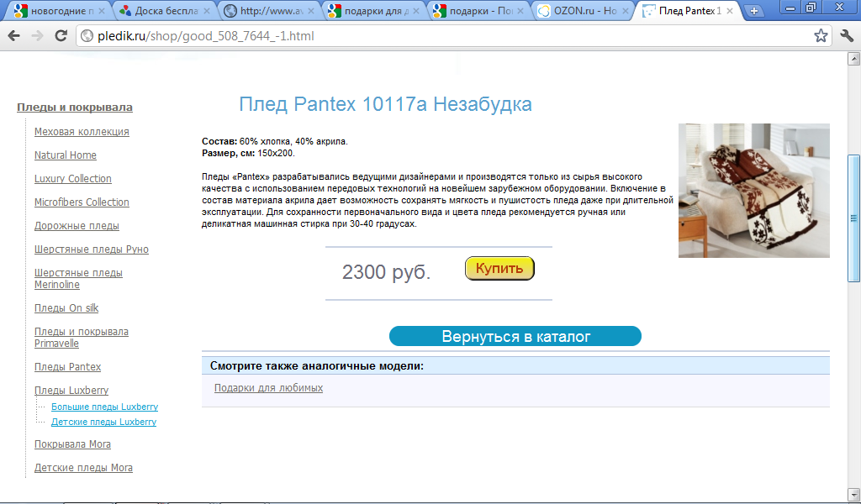Click the blanket product photo
Screen dimensions: 861x504
[x=754, y=191]
